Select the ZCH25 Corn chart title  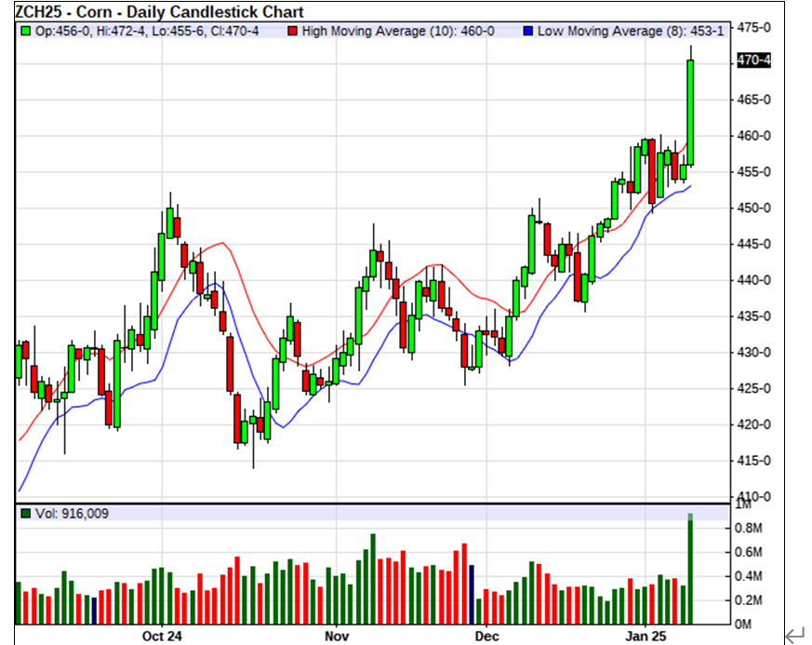coord(159,12)
